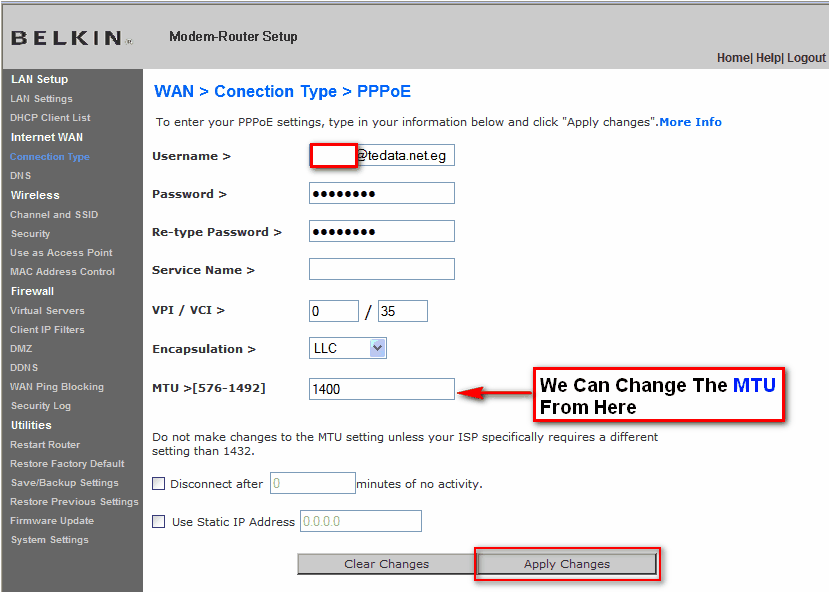The width and height of the screenshot is (829, 592).
Task: Click the Username input field
Action: 381,155
